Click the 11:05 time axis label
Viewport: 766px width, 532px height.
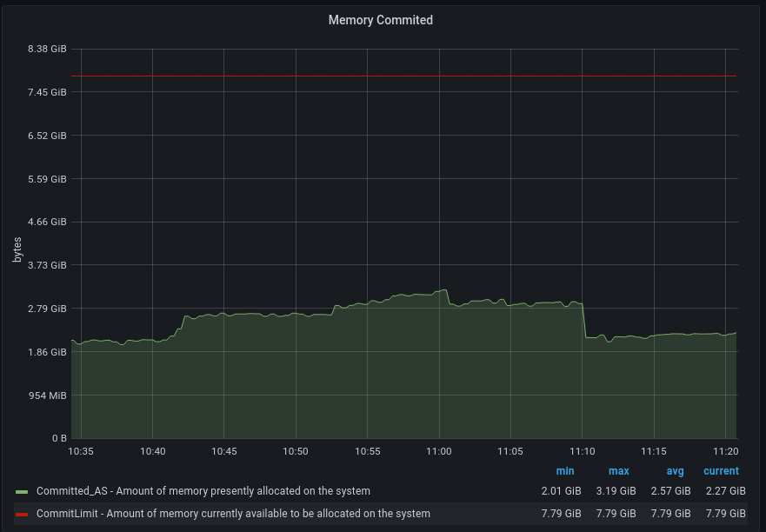point(510,451)
